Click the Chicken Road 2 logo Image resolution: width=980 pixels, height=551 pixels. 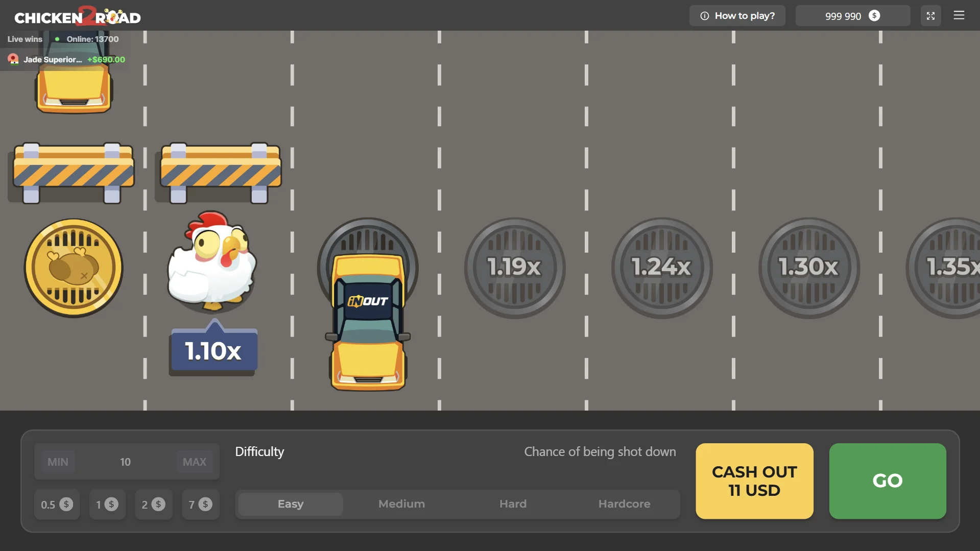(78, 16)
